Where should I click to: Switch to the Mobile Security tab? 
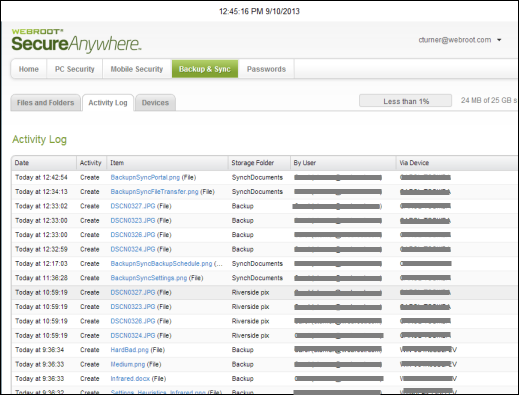(x=137, y=69)
